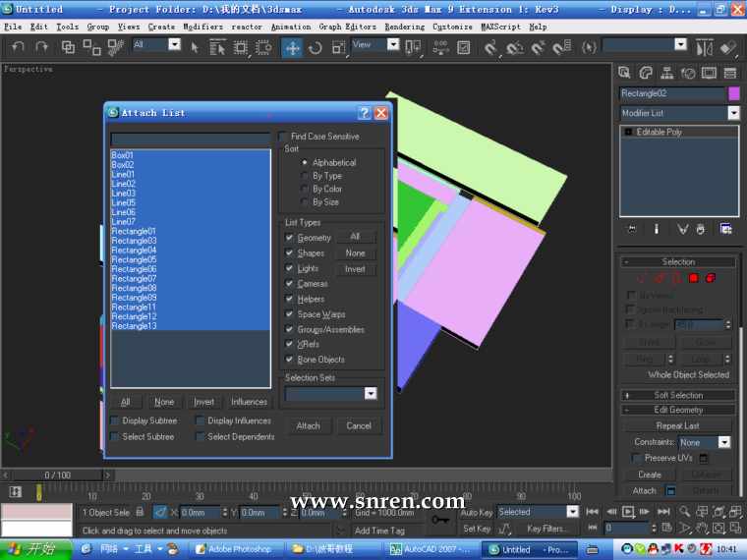This screenshot has width=747, height=560.
Task: Click the magenta object color swatch
Action: point(733,93)
